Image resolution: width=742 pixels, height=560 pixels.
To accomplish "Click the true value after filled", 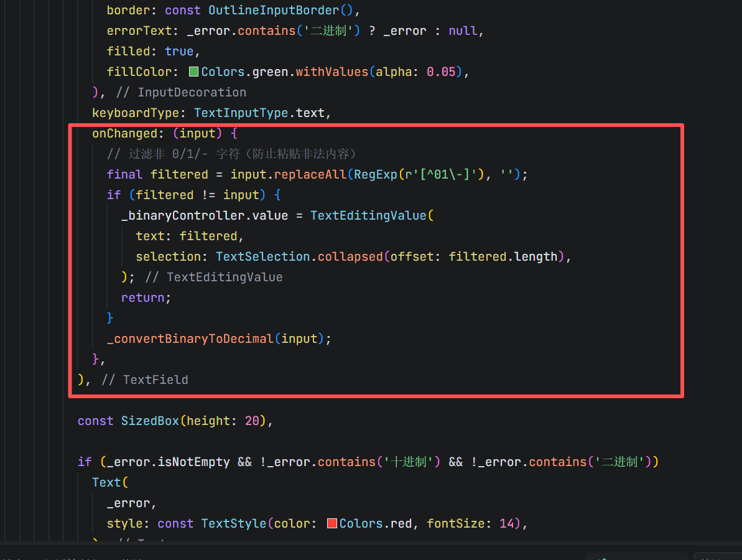I will coord(179,51).
